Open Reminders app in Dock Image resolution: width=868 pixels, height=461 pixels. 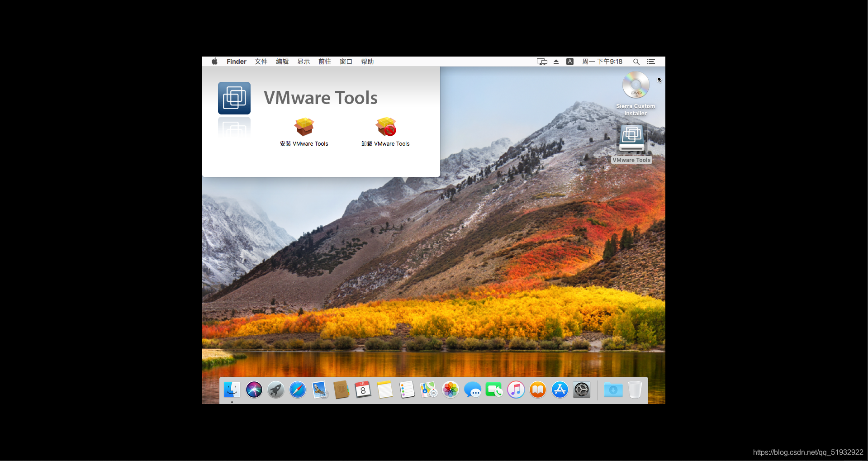pyautogui.click(x=407, y=390)
